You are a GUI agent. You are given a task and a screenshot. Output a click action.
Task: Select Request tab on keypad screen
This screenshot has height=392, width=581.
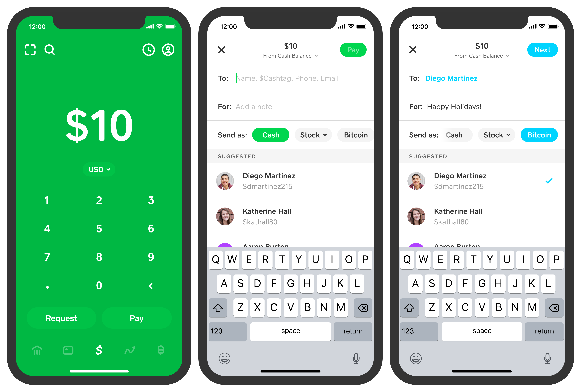(x=61, y=318)
